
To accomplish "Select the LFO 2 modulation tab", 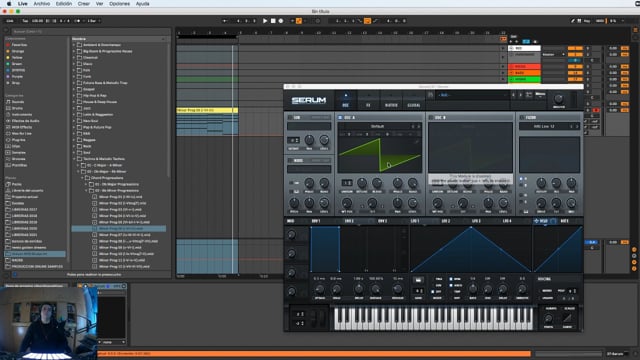I will tap(446, 221).
